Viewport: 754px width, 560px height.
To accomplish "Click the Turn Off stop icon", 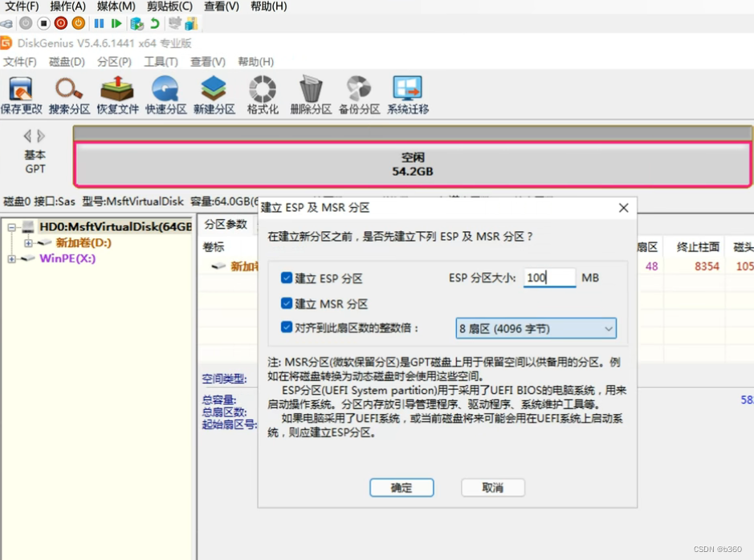I will [43, 23].
